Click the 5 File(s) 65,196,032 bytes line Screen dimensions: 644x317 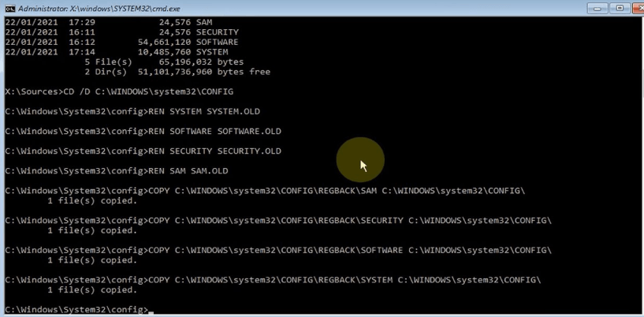163,62
